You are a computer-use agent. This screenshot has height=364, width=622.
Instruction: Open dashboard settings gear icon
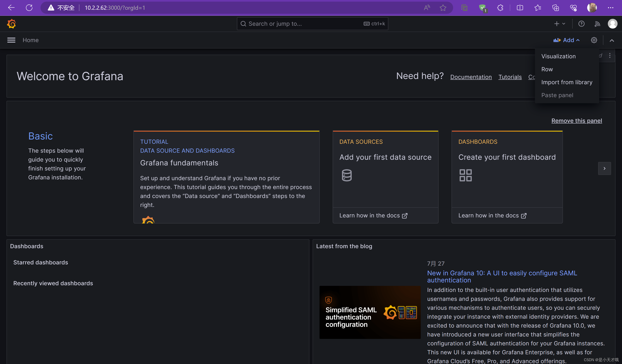[594, 40]
